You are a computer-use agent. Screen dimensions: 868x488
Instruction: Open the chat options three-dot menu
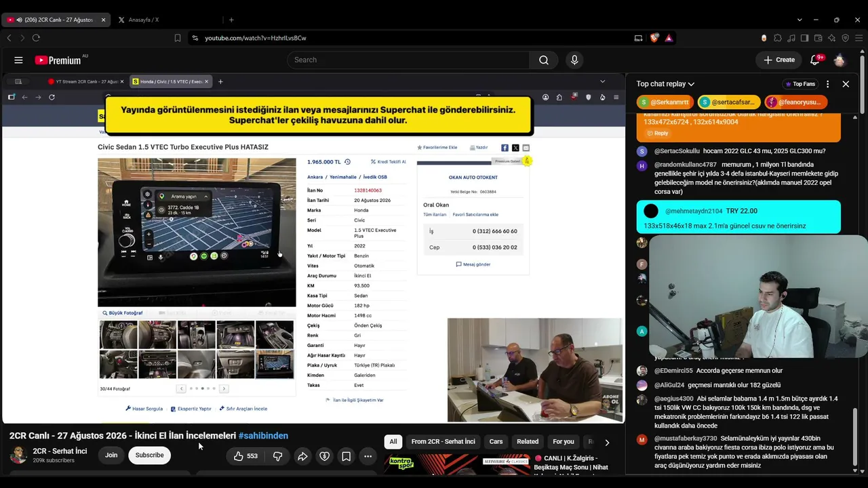pyautogui.click(x=827, y=84)
